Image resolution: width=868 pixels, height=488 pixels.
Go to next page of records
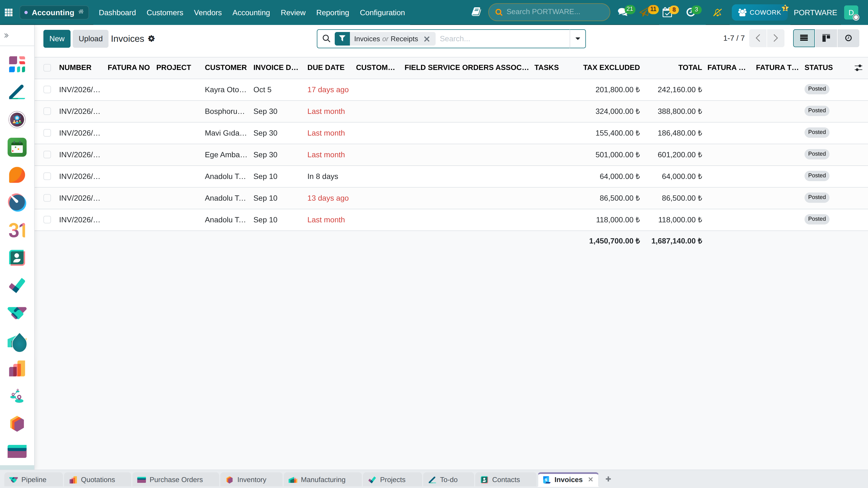(x=776, y=38)
